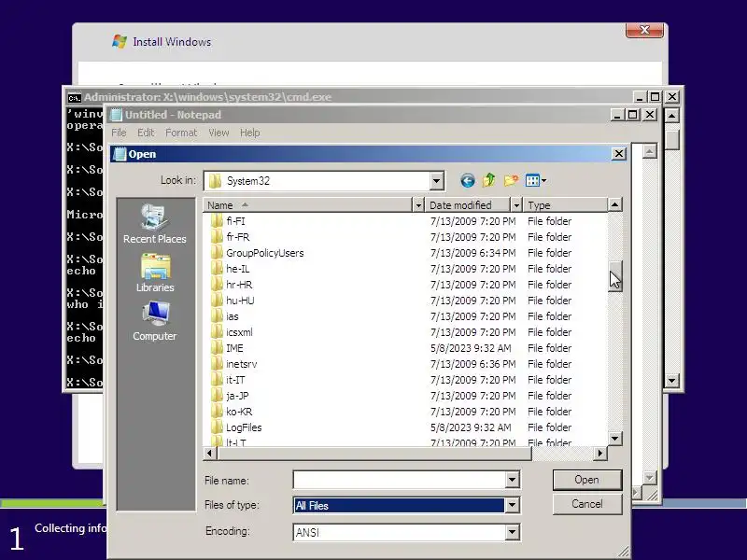
Task: Click cmd window scrollbar down arrow
Action: tap(671, 380)
